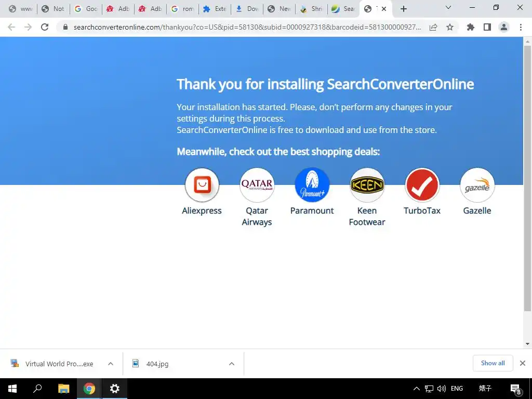Click the scrollbar up arrow
This screenshot has width=532, height=399.
527,42
